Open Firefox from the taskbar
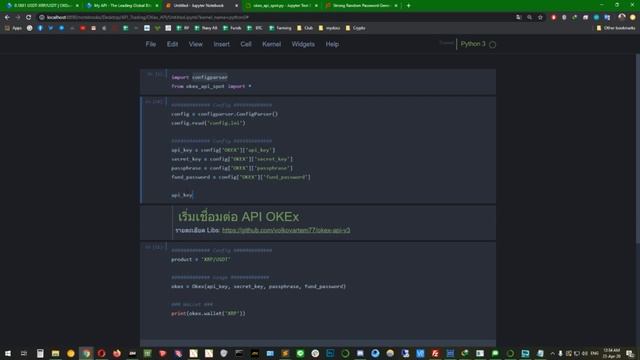The height and width of the screenshot is (360, 640). (117, 353)
